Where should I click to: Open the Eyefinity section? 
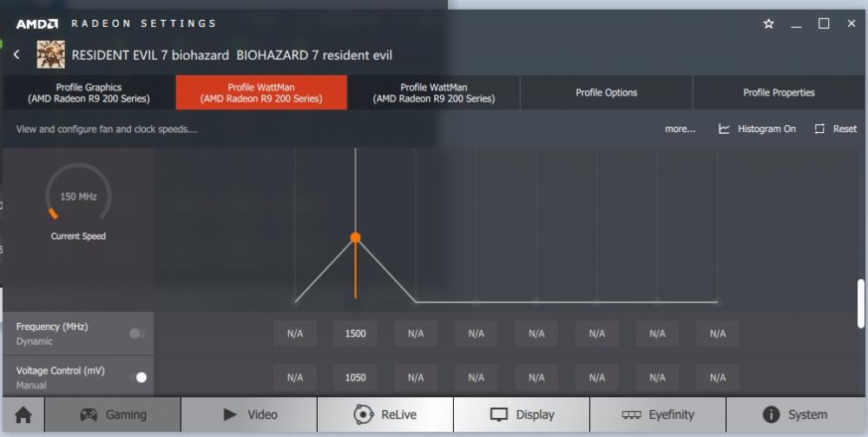pyautogui.click(x=658, y=415)
